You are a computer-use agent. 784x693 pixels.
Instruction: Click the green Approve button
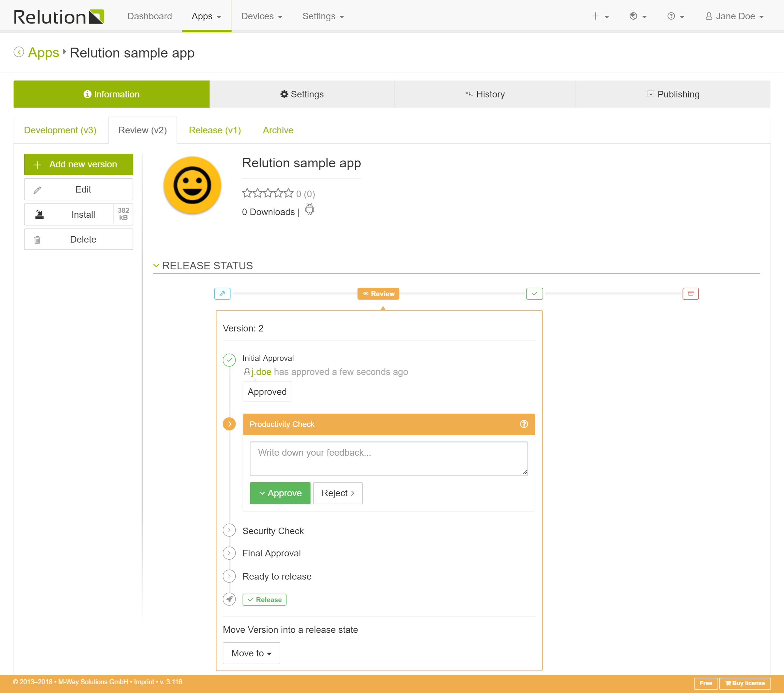280,493
